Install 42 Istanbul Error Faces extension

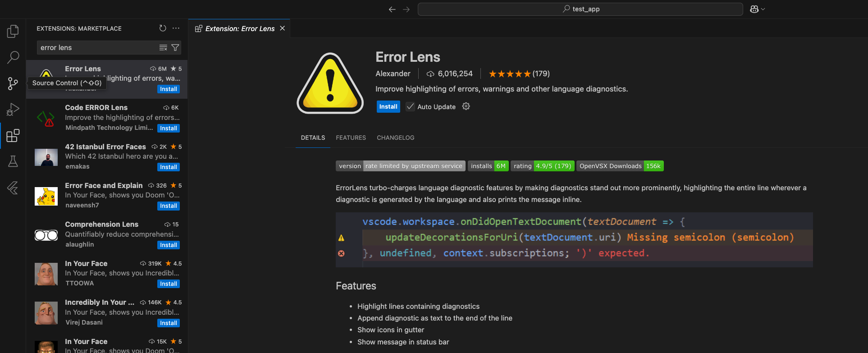coord(169,167)
